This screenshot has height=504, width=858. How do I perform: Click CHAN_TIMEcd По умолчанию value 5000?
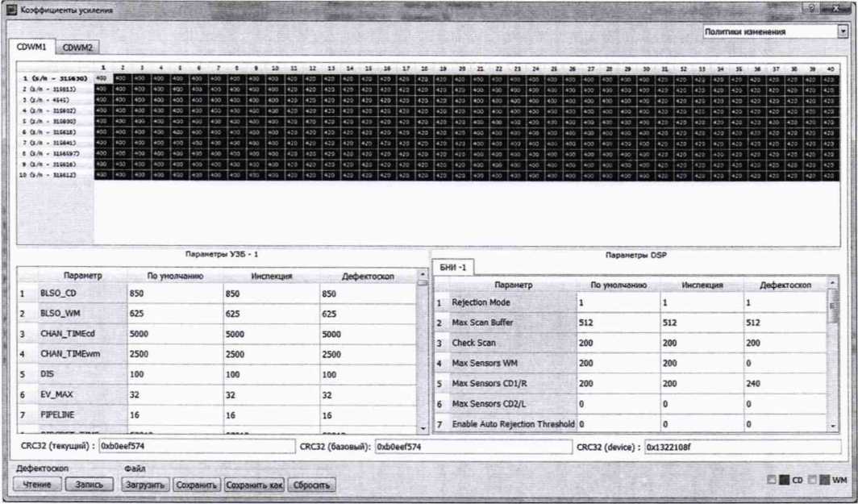click(175, 335)
